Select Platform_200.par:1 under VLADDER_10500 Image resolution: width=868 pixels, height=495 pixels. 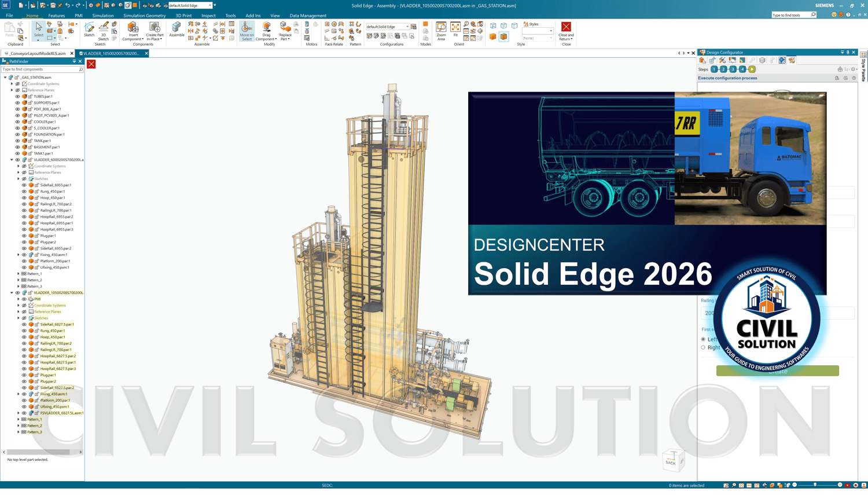[x=55, y=401]
